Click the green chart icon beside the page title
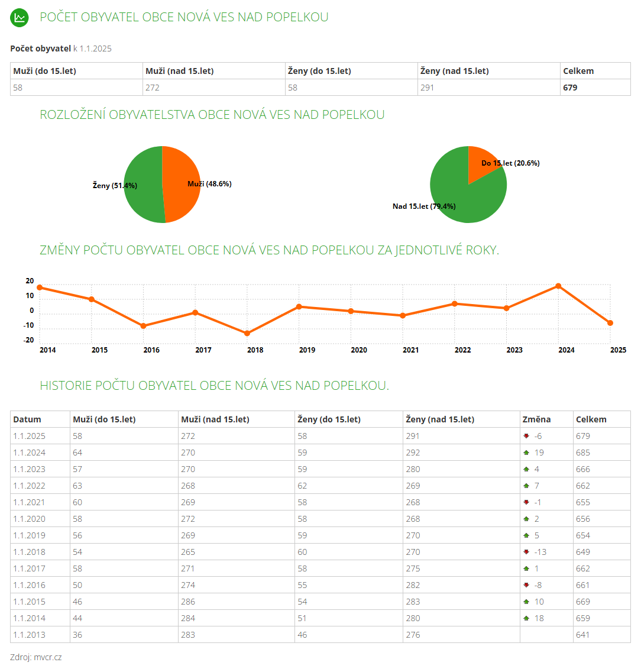 pyautogui.click(x=20, y=18)
